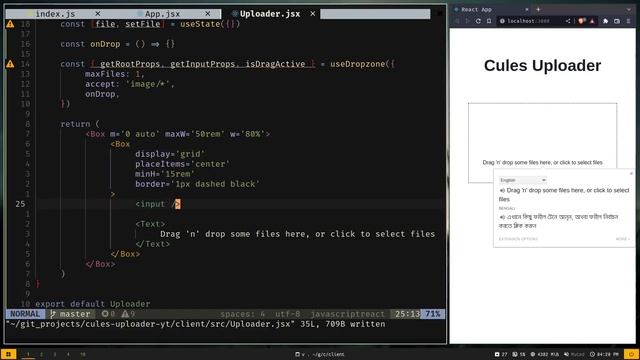Click the 71% scroll percentage indicator

point(433,314)
